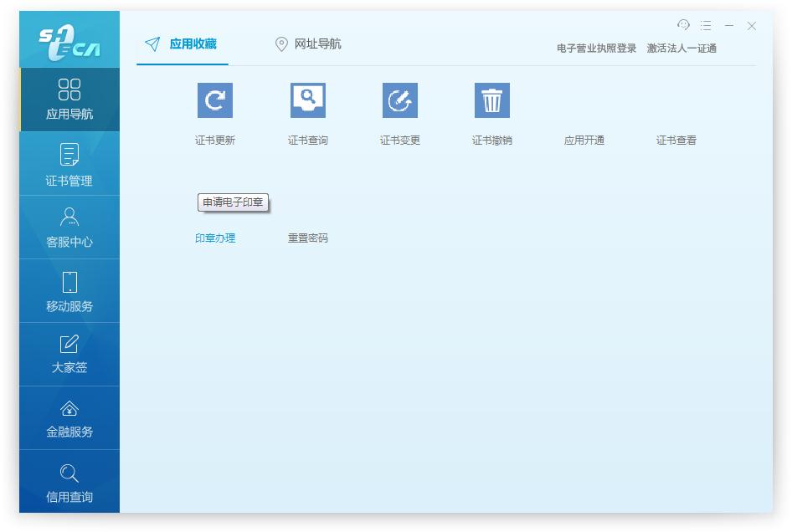Click the SHECA logo in the corner
792x532 pixels.
[x=69, y=38]
